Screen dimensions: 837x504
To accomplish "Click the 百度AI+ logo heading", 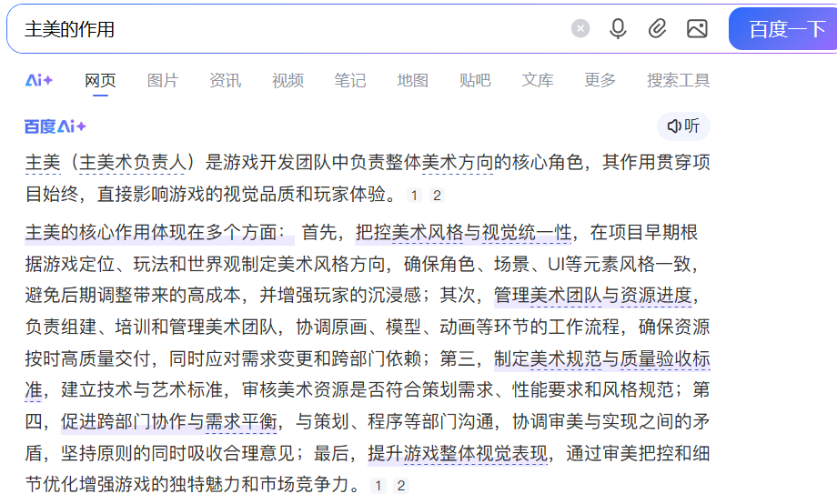I will click(55, 126).
